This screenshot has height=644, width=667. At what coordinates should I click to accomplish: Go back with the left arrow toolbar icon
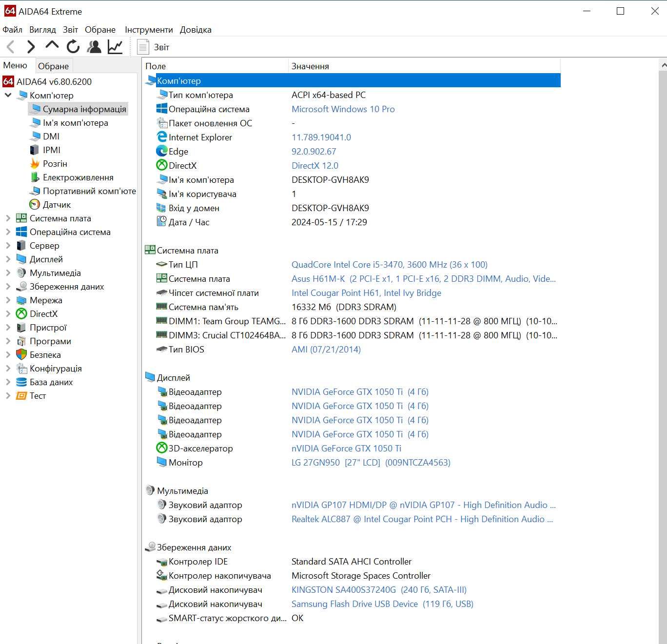click(x=11, y=47)
